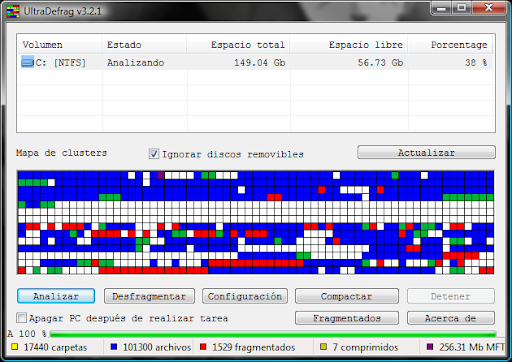Click the Compactar button
512x362 pixels.
347,296
